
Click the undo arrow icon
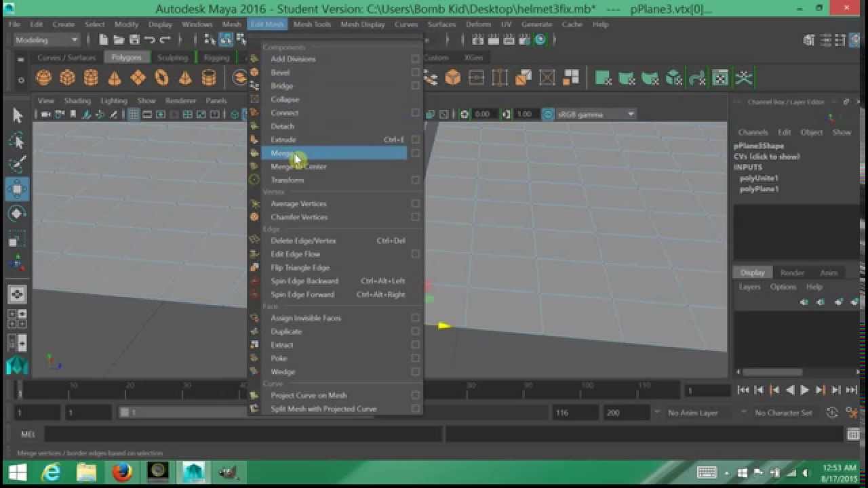click(149, 40)
